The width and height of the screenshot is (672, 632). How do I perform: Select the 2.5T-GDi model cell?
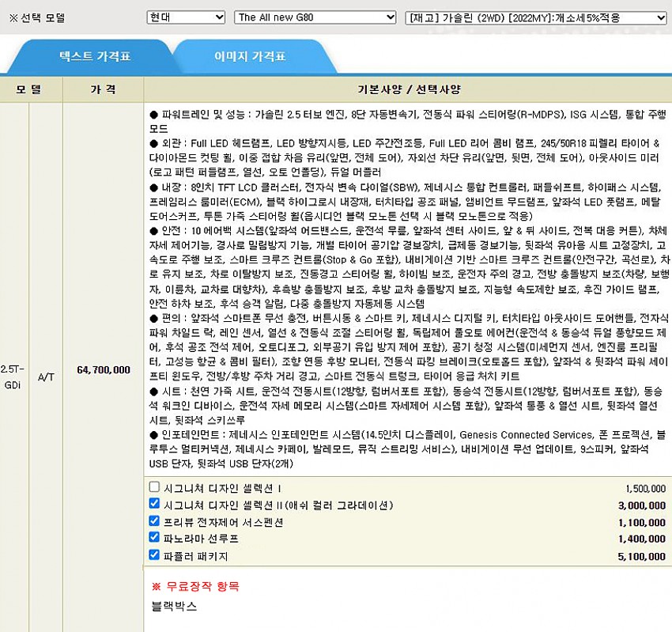14,369
